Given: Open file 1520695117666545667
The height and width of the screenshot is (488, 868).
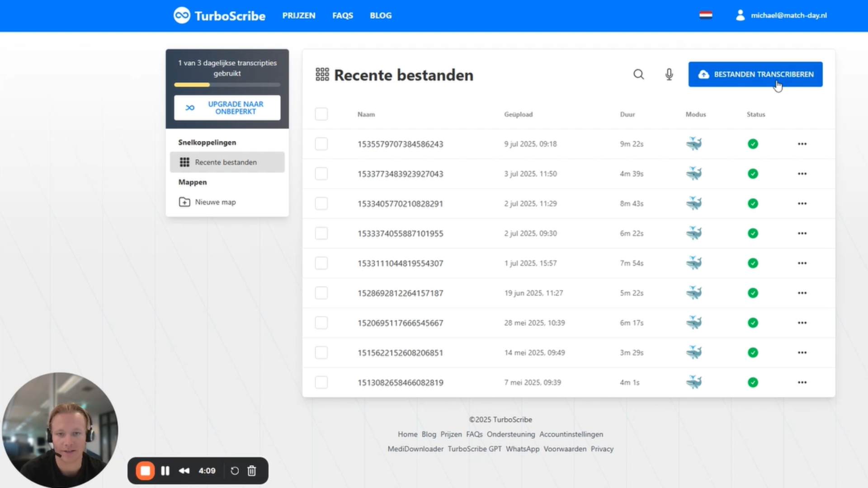Looking at the screenshot, I should (400, 323).
